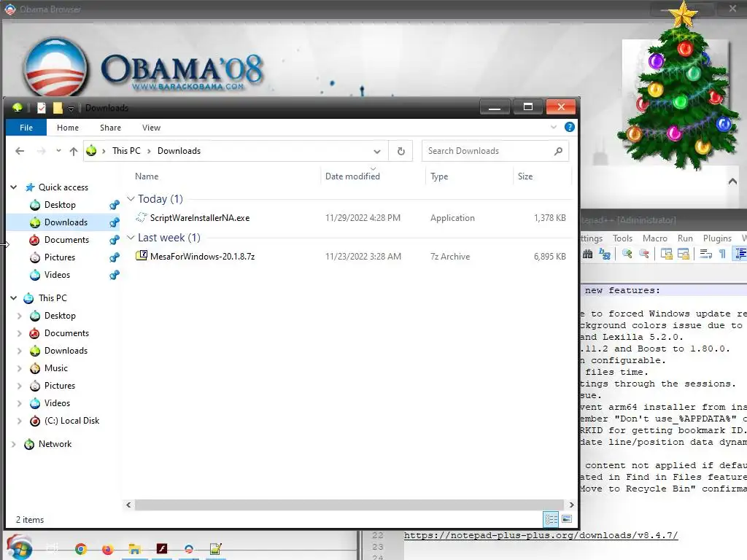
Task: Click the New folder icon in Explorer's title bar
Action: (x=58, y=108)
